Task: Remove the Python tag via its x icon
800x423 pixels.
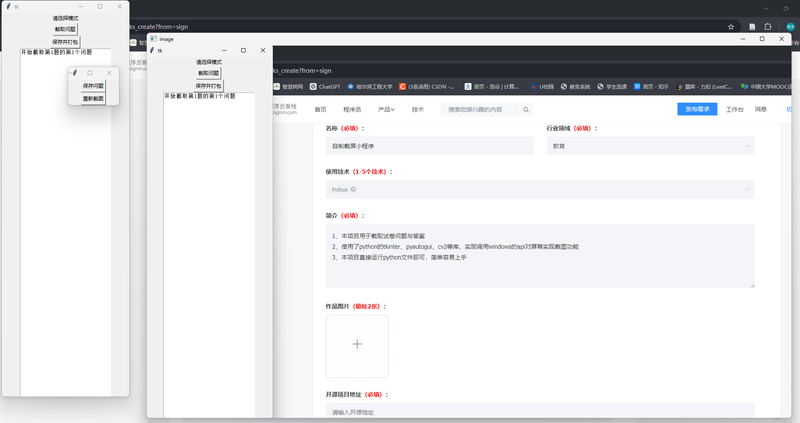Action: tap(353, 189)
